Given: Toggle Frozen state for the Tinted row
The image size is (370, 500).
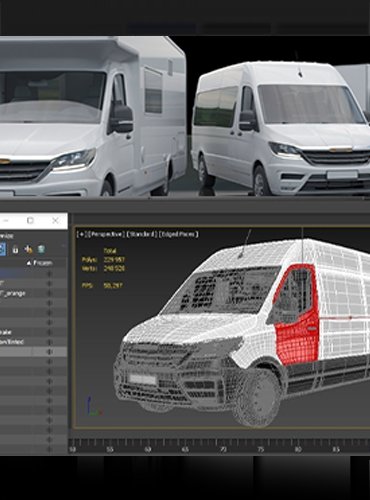Looking at the screenshot, I should tap(50, 342).
